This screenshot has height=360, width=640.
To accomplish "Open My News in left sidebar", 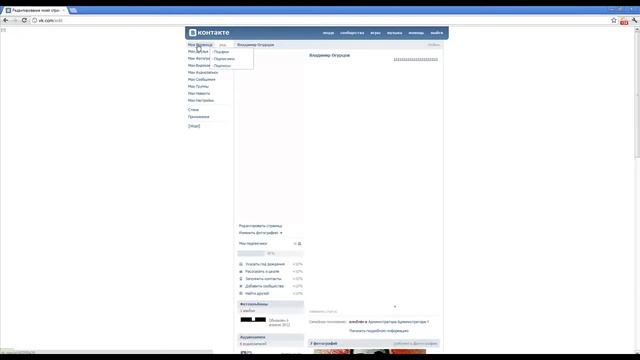I will (199, 93).
